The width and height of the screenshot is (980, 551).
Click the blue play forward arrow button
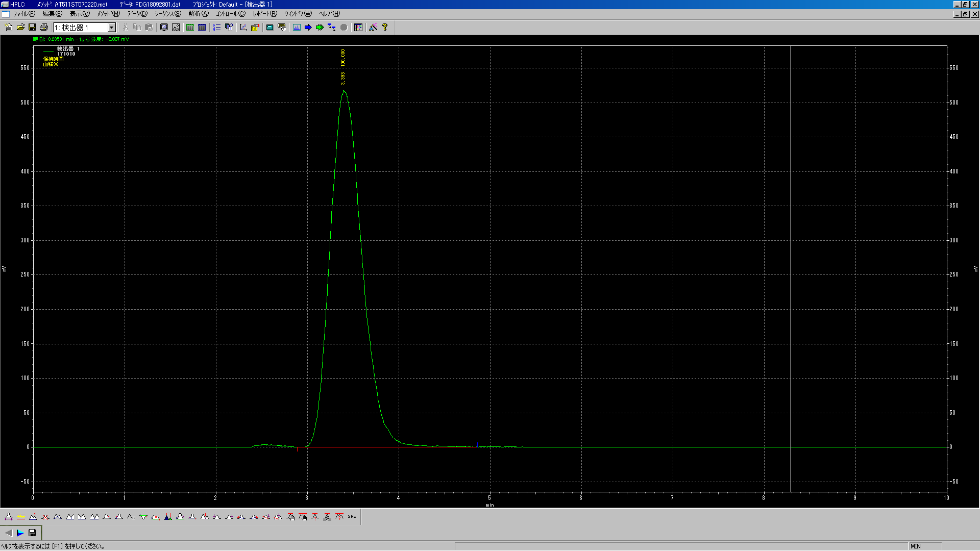(20, 533)
